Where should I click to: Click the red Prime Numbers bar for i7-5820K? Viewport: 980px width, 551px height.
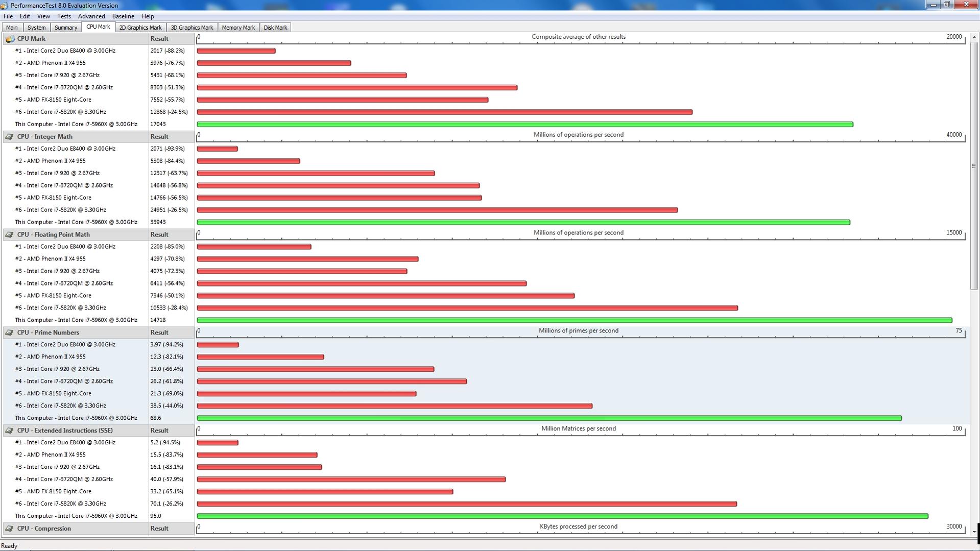pos(394,406)
